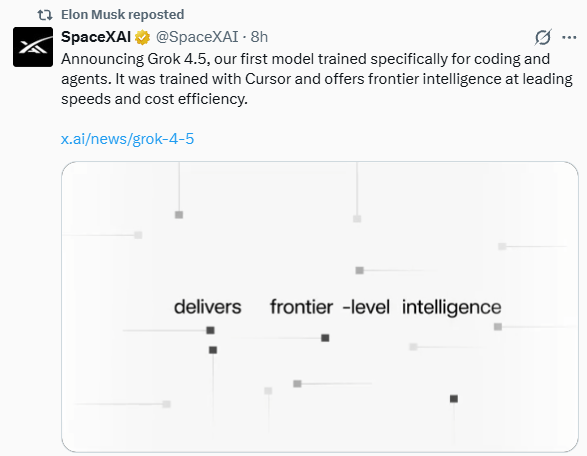Open the post text announcing Grok 4.5
This screenshot has height=456, width=587.
click(x=317, y=79)
